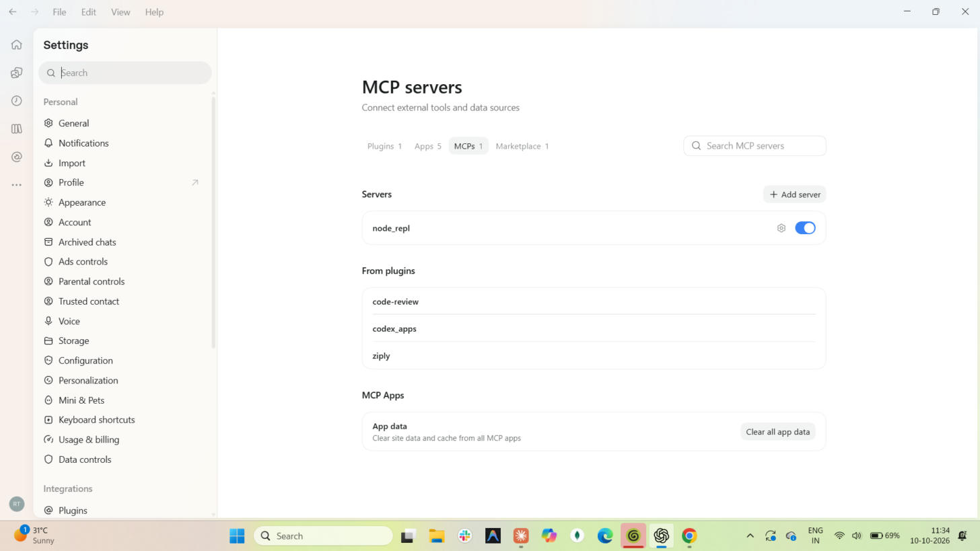Click the RT profile avatar
The height and width of the screenshot is (551, 980).
17,503
